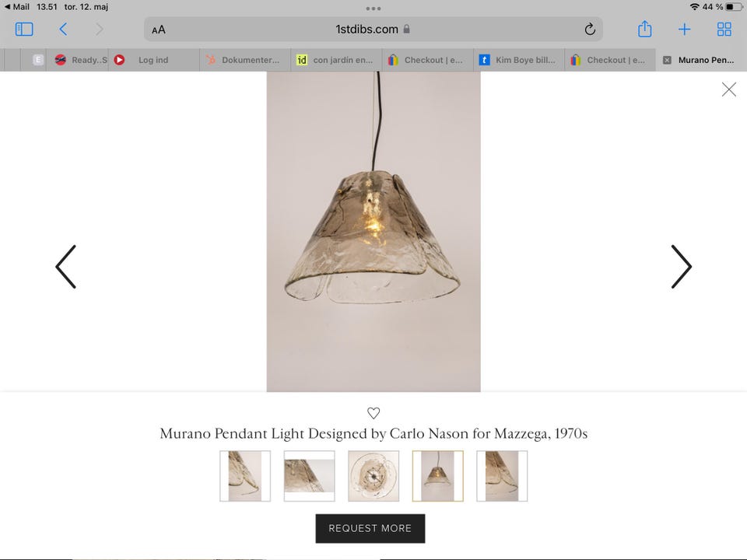This screenshot has height=560, width=747.
Task: Open the AA reader view menu
Action: coord(159,30)
